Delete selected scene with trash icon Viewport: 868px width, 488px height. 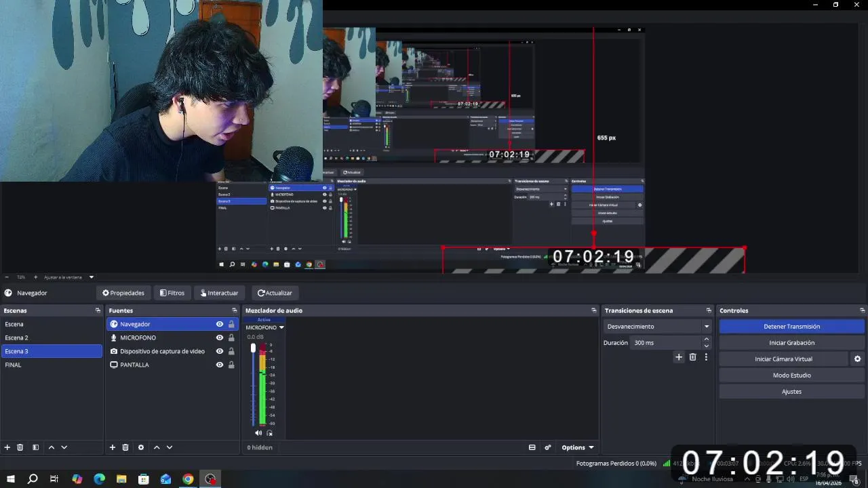[x=20, y=447]
